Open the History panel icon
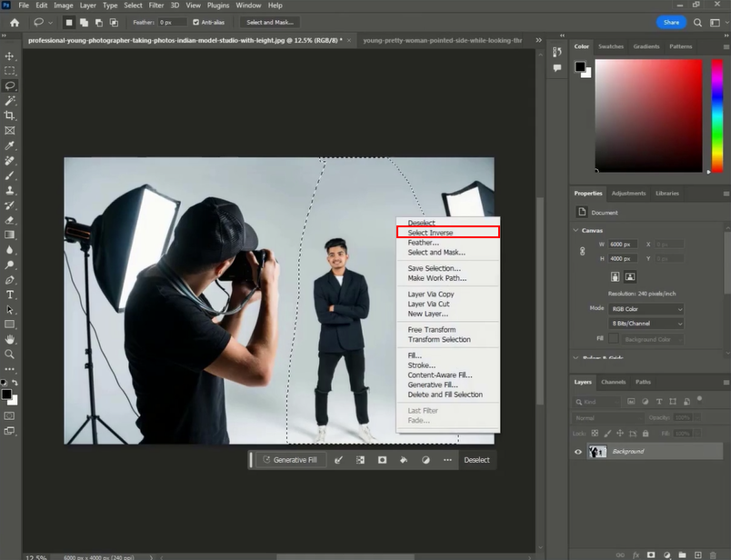Image resolution: width=731 pixels, height=560 pixels. pos(556,52)
